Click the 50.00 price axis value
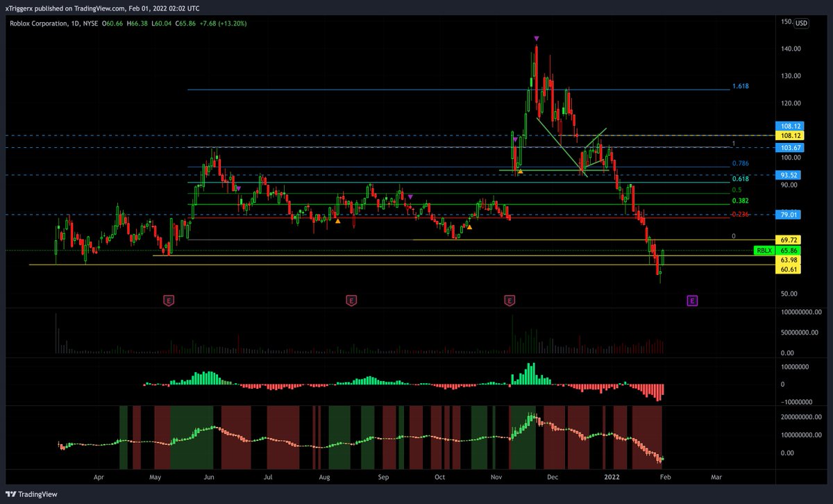The height and width of the screenshot is (504, 833). (x=790, y=294)
